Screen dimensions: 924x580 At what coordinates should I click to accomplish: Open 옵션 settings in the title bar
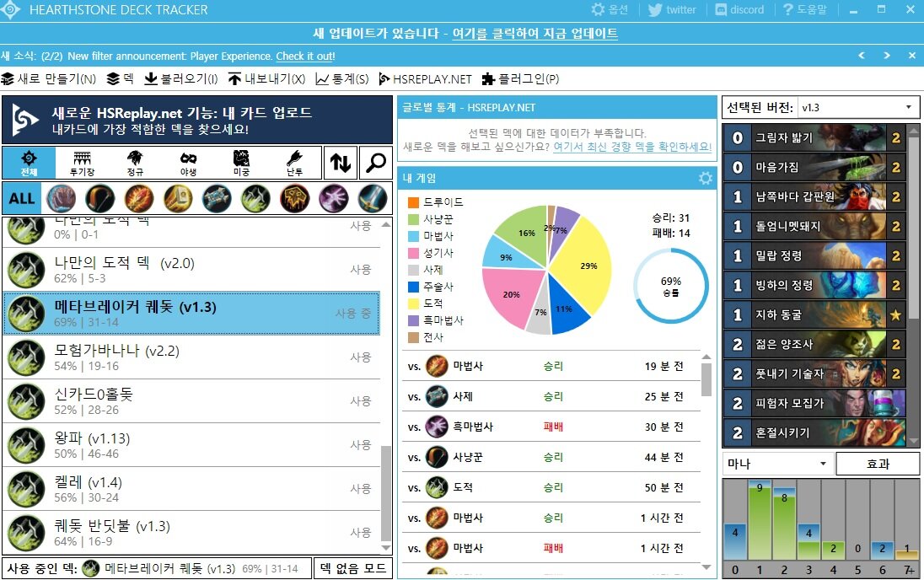point(610,9)
